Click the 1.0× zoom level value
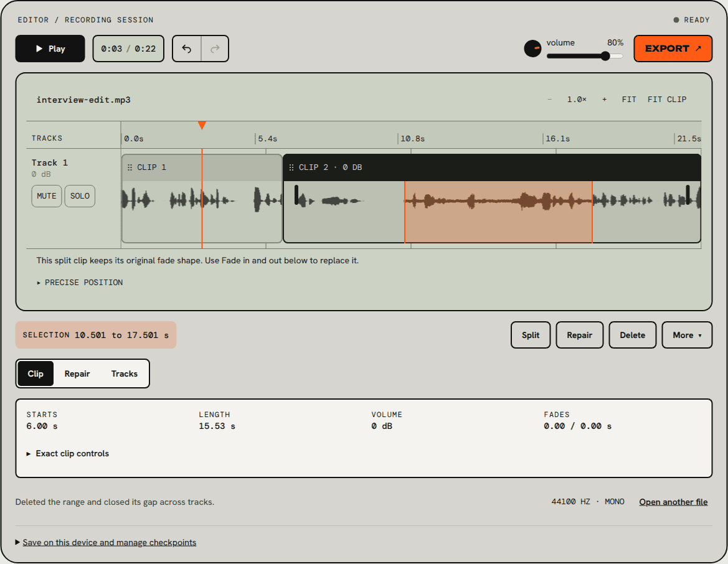 (x=577, y=100)
